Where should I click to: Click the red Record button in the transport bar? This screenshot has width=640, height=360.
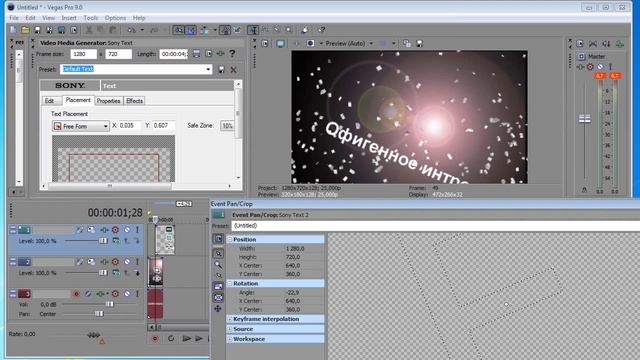click(155, 338)
